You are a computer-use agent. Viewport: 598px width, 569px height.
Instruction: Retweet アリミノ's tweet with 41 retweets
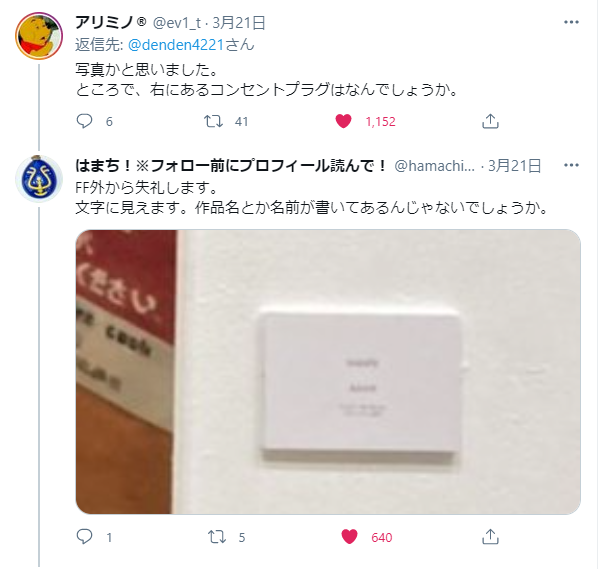click(213, 121)
